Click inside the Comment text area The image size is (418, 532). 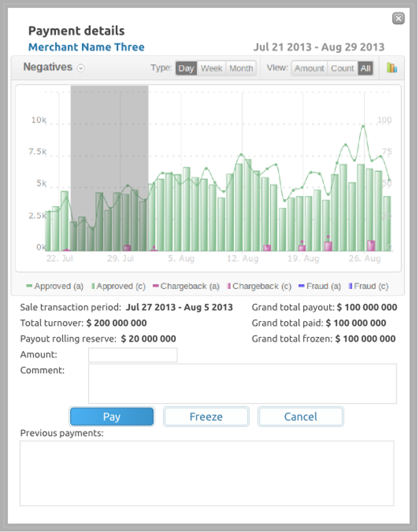point(242,384)
